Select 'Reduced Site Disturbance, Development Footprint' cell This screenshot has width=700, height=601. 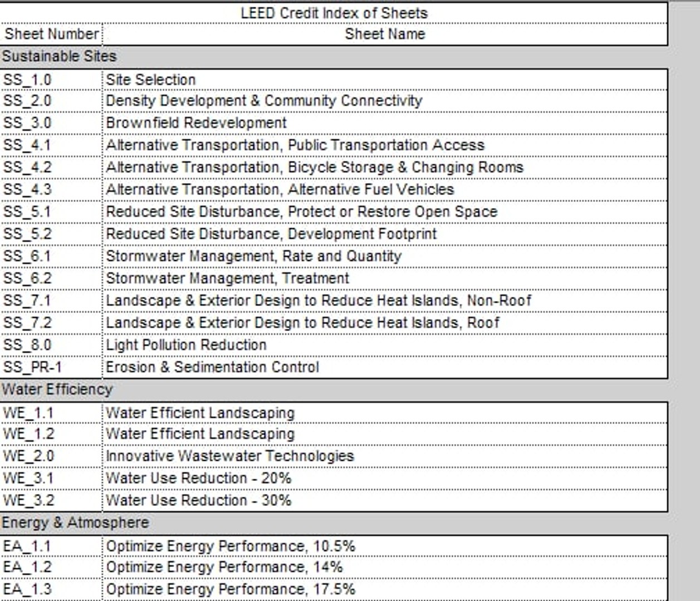click(385, 234)
